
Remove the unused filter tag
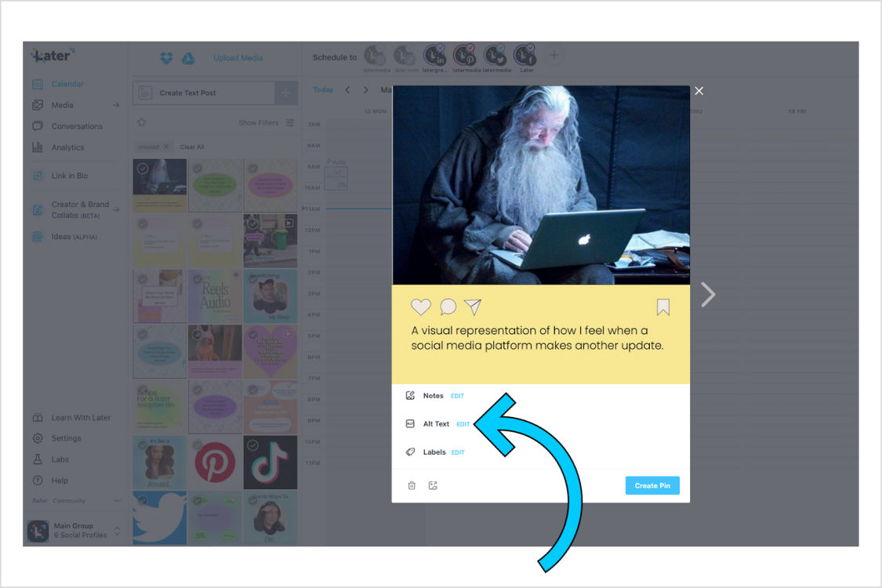pos(167,146)
